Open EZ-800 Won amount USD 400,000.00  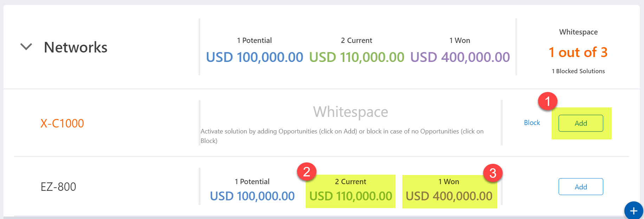(449, 196)
